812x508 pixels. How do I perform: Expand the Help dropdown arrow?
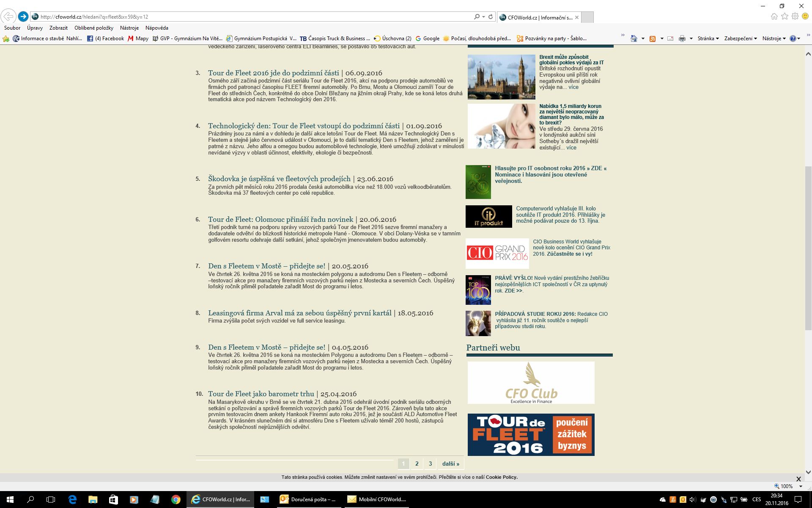[799, 39]
